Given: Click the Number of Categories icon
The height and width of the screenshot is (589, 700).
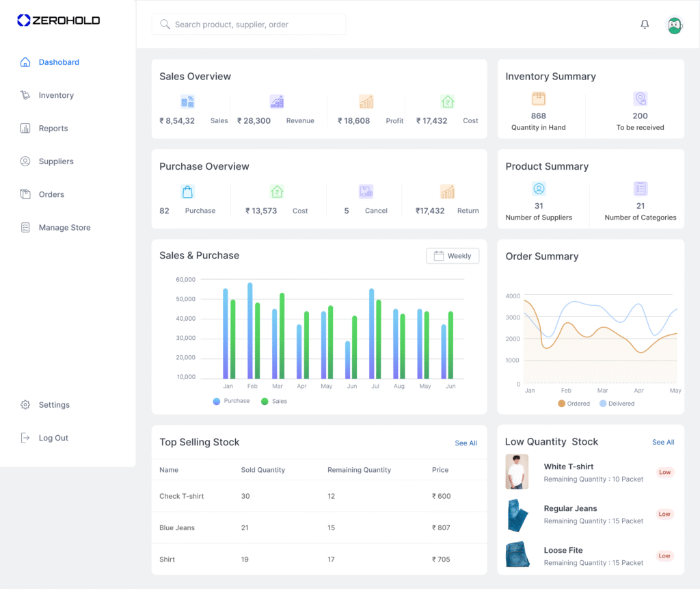Looking at the screenshot, I should coord(641,189).
